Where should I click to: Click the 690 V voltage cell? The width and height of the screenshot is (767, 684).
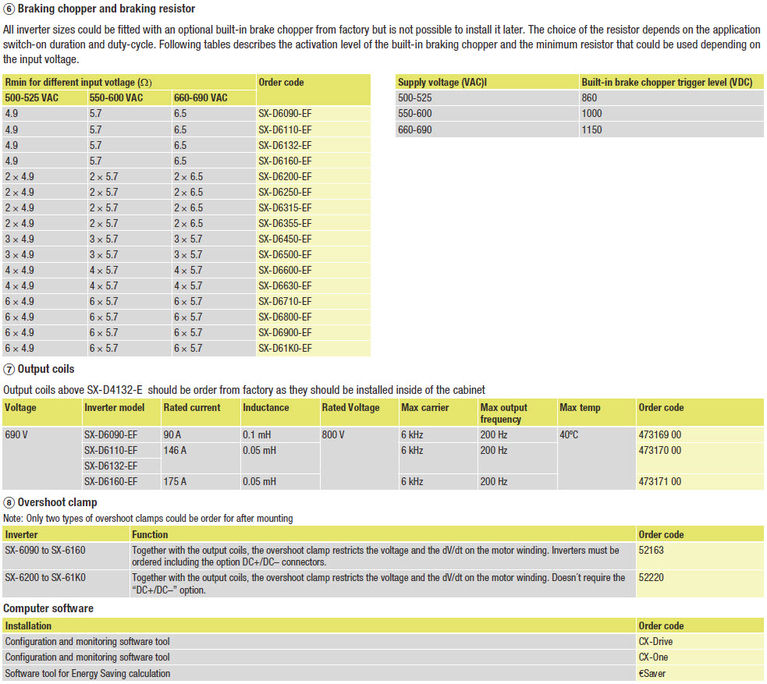click(18, 435)
